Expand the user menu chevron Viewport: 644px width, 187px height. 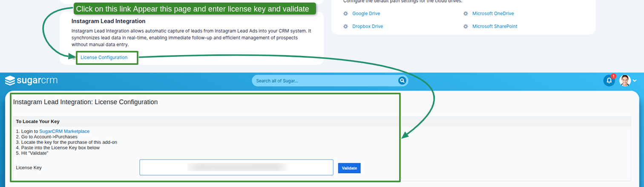(635, 81)
